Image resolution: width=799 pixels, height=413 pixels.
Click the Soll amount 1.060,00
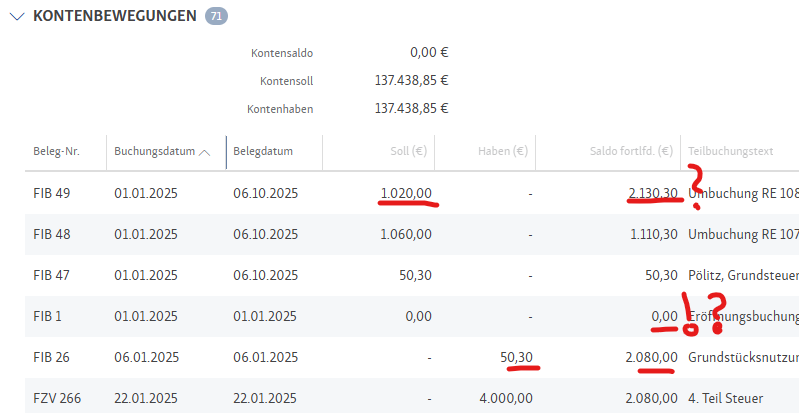(406, 234)
